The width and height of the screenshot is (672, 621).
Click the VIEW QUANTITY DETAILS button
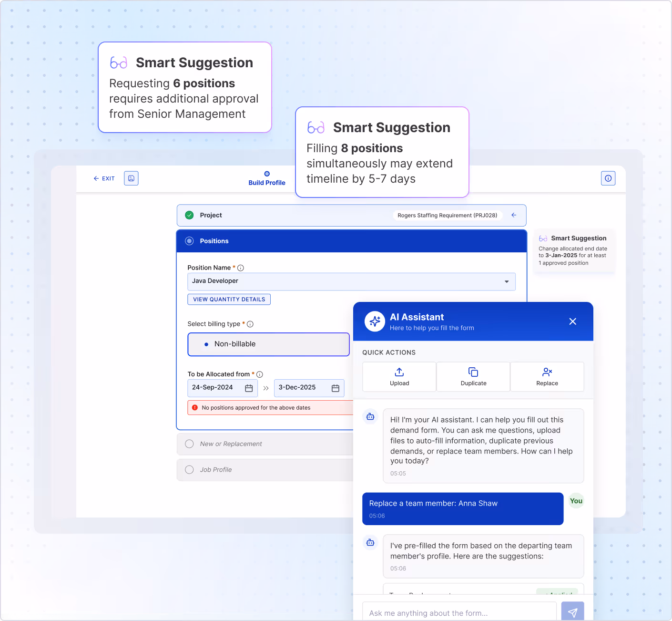click(x=229, y=299)
